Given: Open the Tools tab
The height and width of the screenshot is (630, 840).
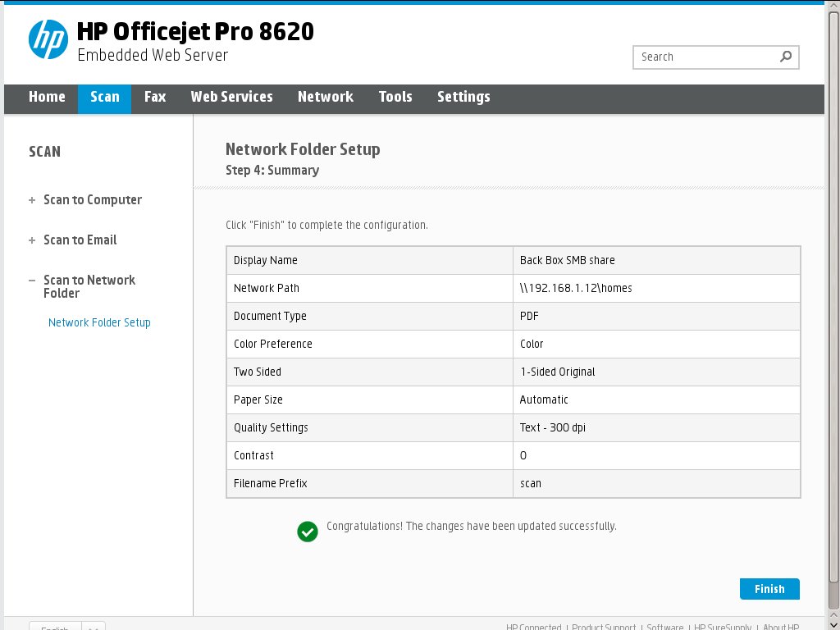Looking at the screenshot, I should 395,97.
